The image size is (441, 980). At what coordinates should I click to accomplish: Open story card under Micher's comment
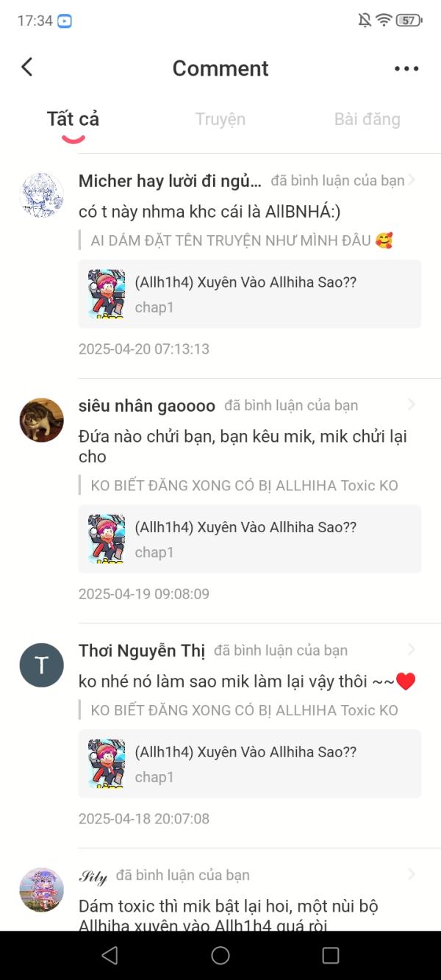[250, 293]
